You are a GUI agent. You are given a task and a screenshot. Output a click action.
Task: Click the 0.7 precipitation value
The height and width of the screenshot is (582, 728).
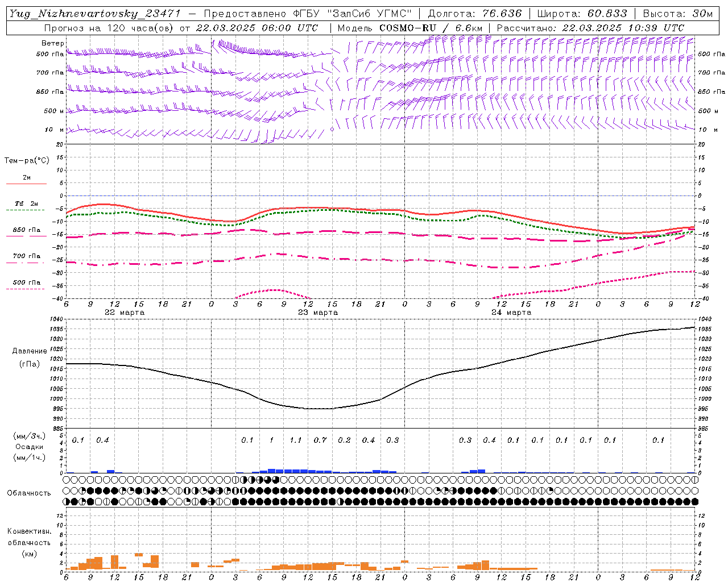[x=320, y=440]
